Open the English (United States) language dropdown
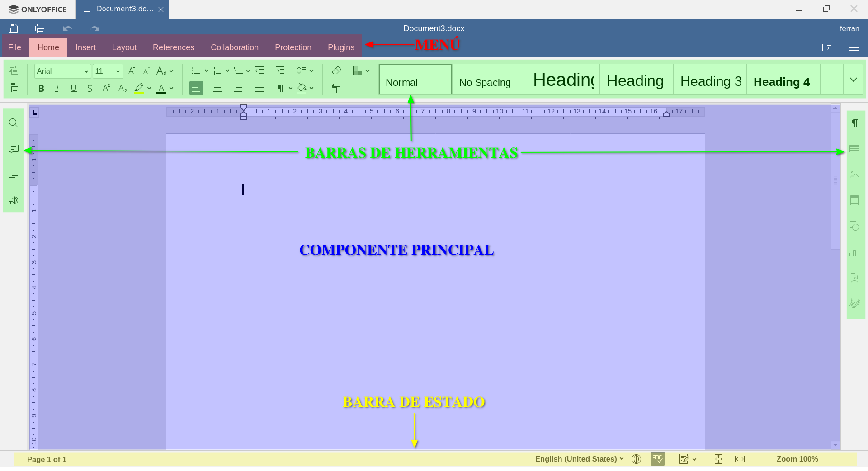The height and width of the screenshot is (471, 868). pyautogui.click(x=579, y=459)
